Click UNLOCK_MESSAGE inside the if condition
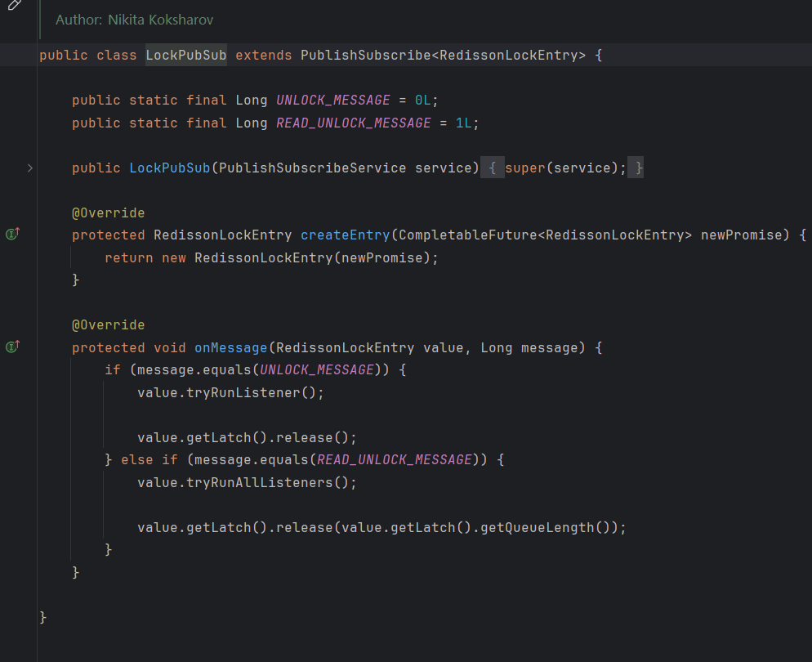Viewport: 812px width, 662px height. coord(316,370)
